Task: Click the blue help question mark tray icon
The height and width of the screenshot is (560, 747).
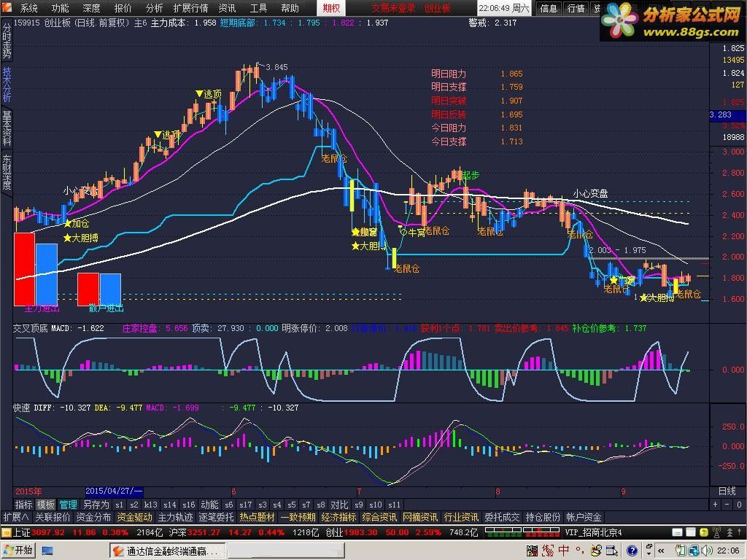Action: tap(632, 551)
